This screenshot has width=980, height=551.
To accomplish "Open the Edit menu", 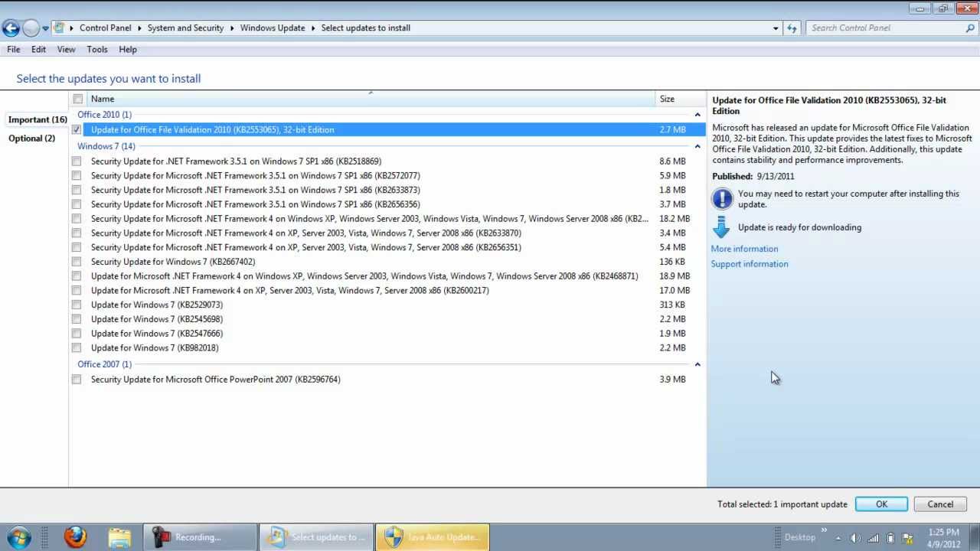I will click(38, 49).
